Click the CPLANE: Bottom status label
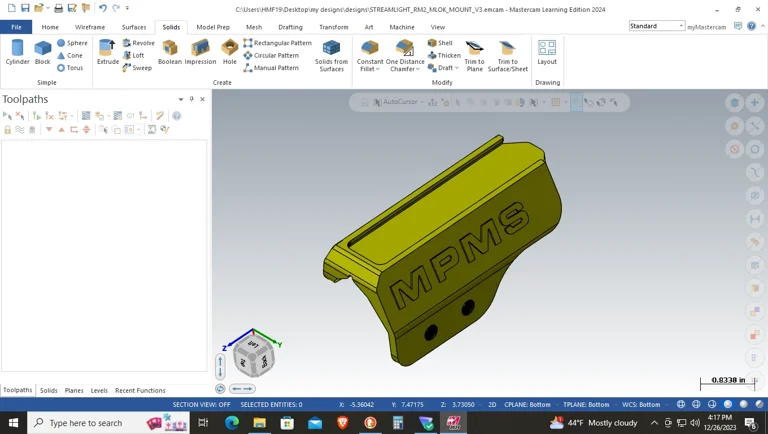This screenshot has height=434, width=768. click(x=527, y=405)
